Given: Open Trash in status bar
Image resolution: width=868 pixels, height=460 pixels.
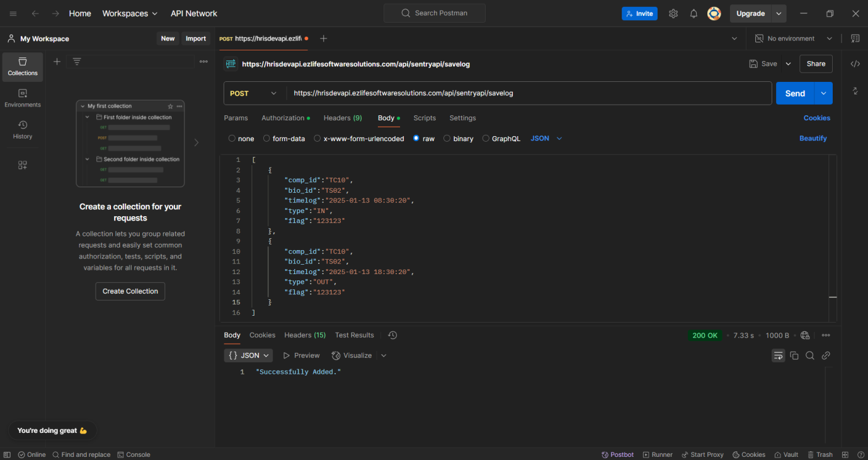Looking at the screenshot, I should 819,454.
